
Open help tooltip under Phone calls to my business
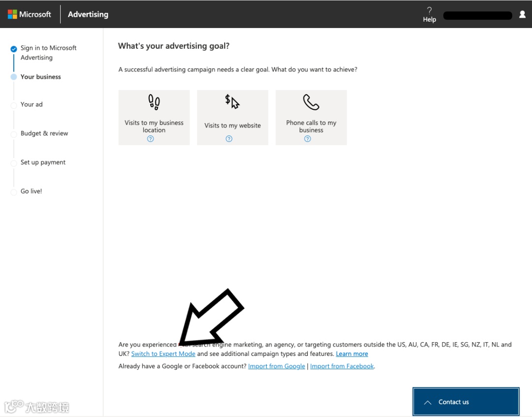click(x=307, y=139)
